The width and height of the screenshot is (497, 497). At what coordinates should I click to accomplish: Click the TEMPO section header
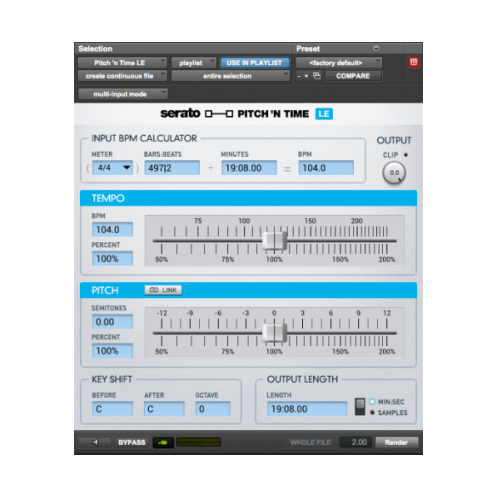(x=248, y=198)
